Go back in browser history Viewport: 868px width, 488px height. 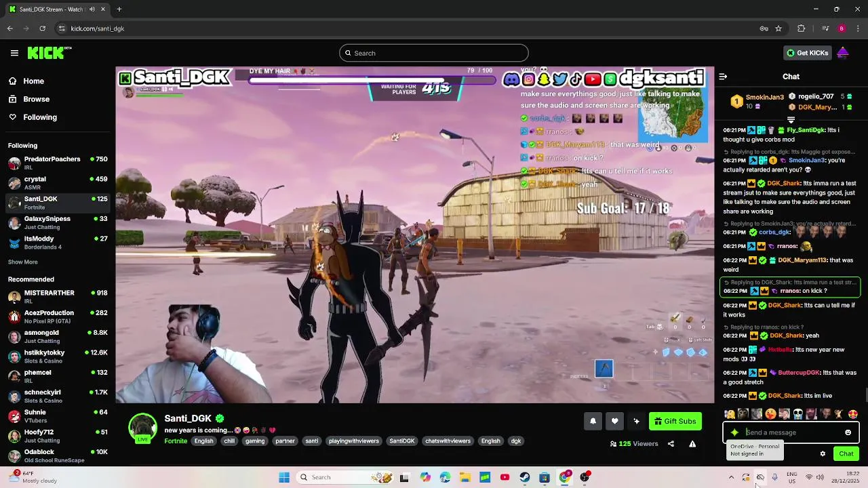(10, 28)
